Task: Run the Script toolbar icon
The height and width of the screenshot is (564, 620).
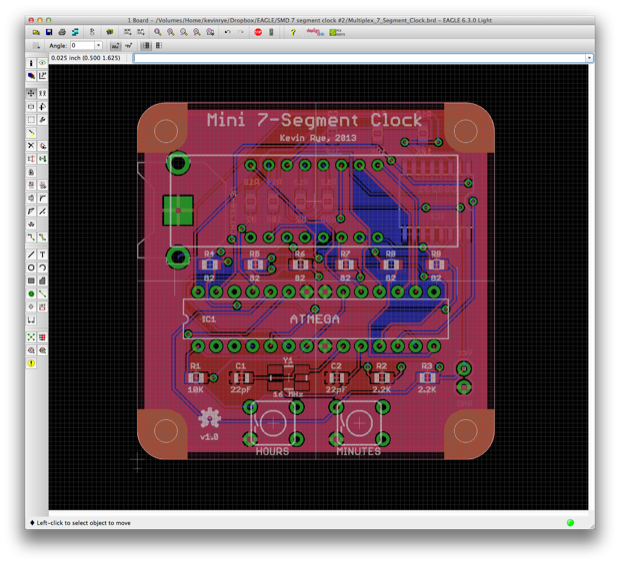Action: (x=127, y=32)
